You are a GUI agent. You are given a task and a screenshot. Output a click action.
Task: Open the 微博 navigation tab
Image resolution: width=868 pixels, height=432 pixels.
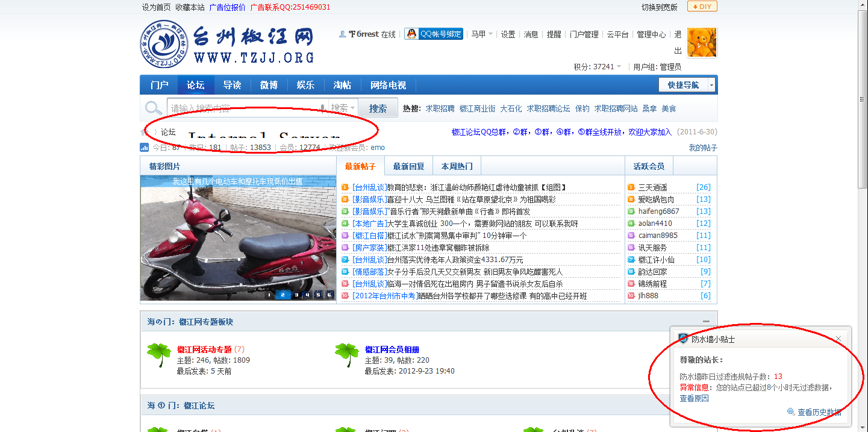pos(269,85)
